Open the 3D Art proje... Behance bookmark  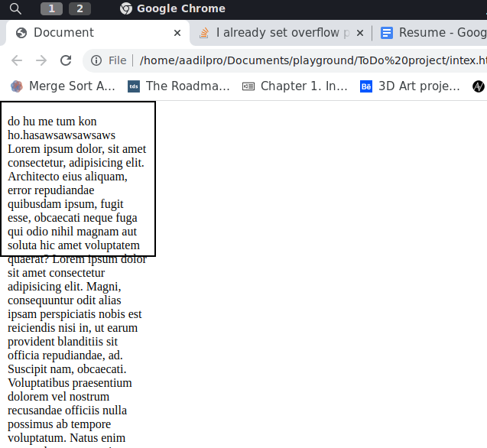click(x=410, y=86)
